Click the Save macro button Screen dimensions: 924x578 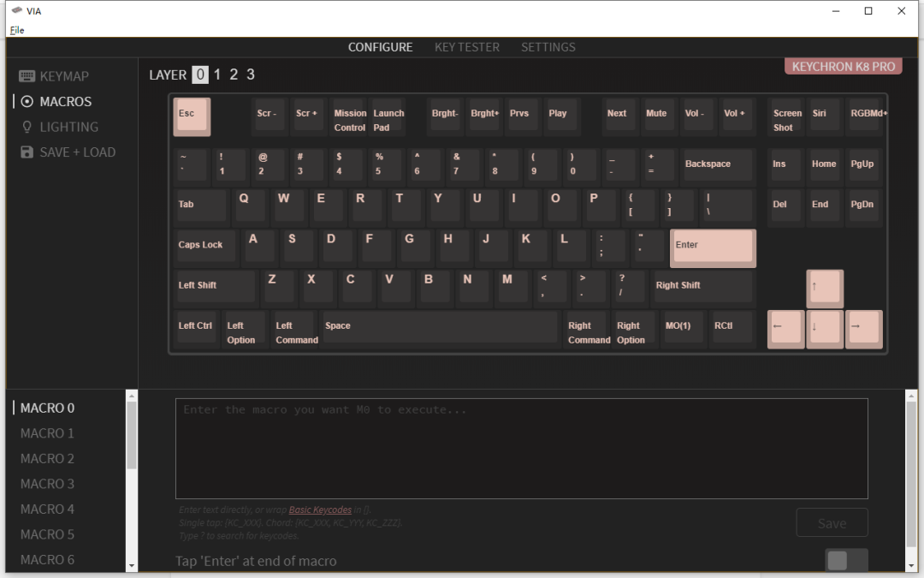[x=832, y=522]
